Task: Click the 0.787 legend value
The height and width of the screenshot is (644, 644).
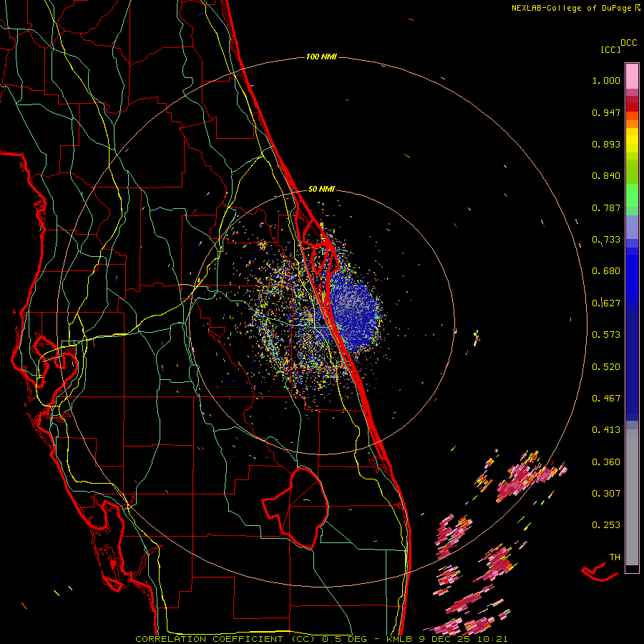Action: click(x=606, y=208)
